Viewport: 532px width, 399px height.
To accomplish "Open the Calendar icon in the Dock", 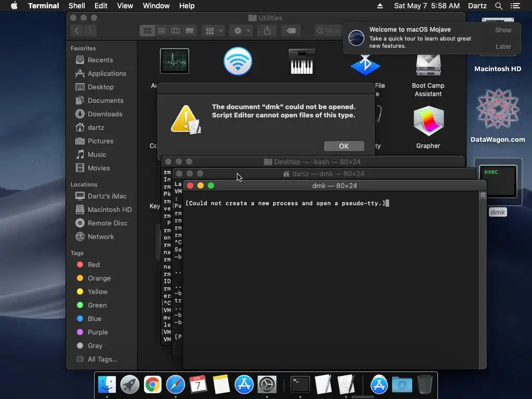I will 198,385.
